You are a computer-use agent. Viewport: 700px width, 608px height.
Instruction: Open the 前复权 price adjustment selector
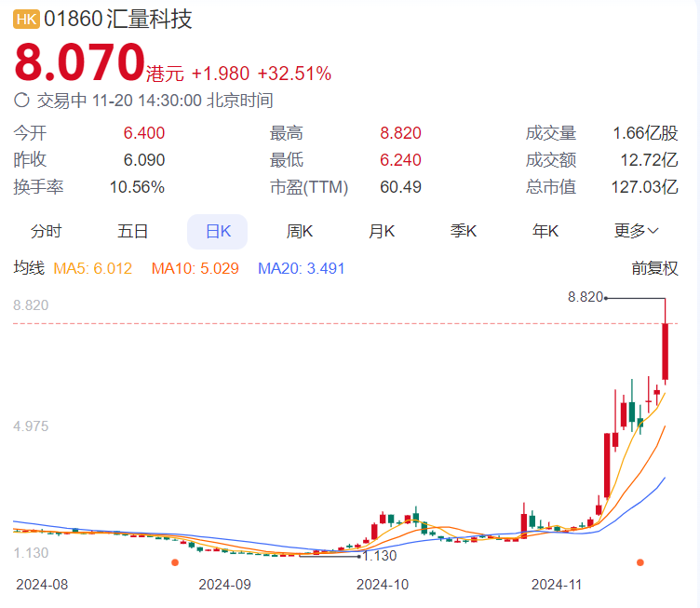(x=654, y=268)
